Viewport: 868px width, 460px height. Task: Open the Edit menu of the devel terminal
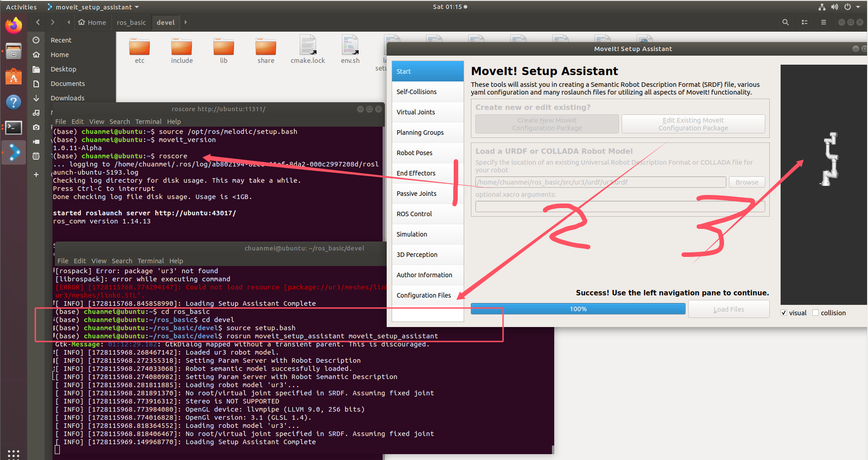click(x=80, y=261)
